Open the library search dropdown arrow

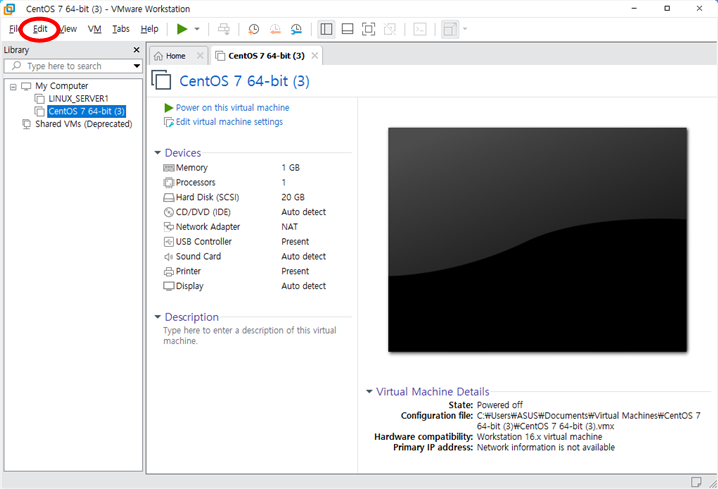[136, 66]
